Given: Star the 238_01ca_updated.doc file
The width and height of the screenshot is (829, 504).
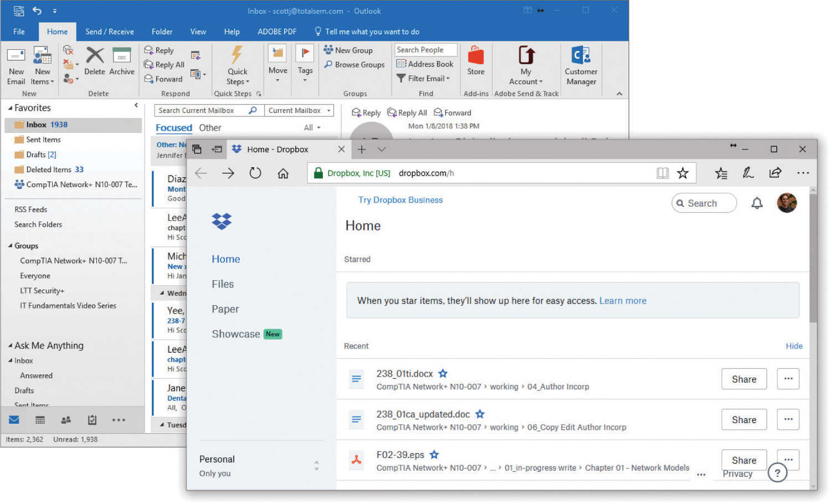Looking at the screenshot, I should click(480, 414).
